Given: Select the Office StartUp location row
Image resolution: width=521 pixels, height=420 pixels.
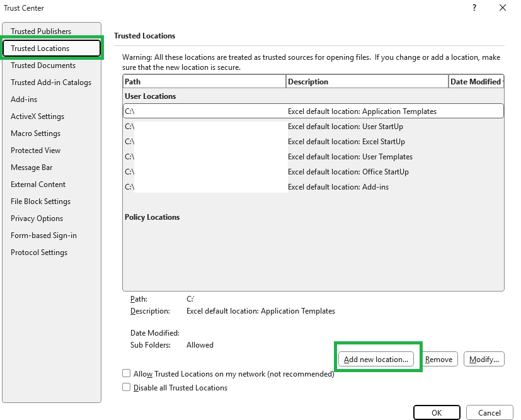Looking at the screenshot, I should [313, 172].
